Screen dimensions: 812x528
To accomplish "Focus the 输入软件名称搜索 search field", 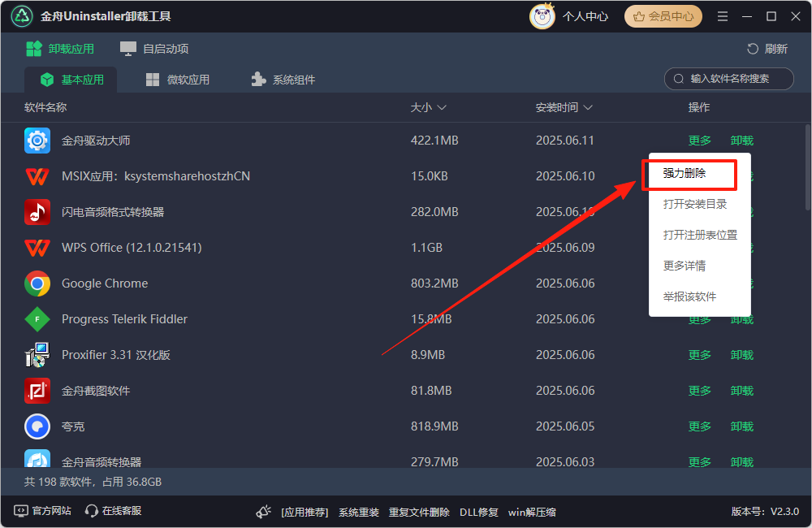I will (x=728, y=79).
